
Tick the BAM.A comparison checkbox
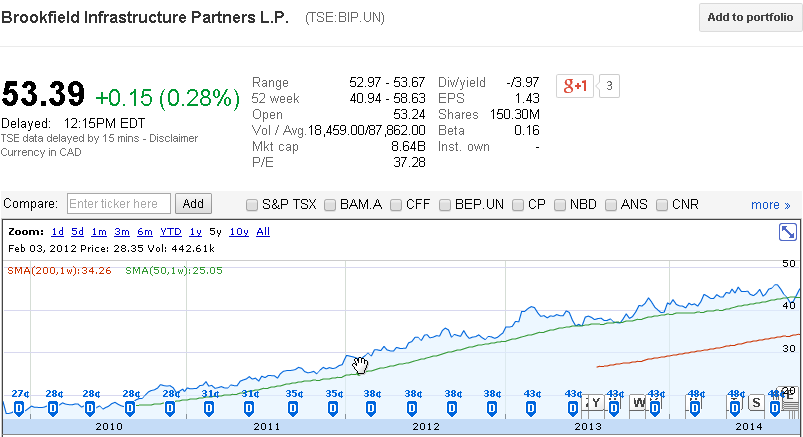[x=331, y=205]
